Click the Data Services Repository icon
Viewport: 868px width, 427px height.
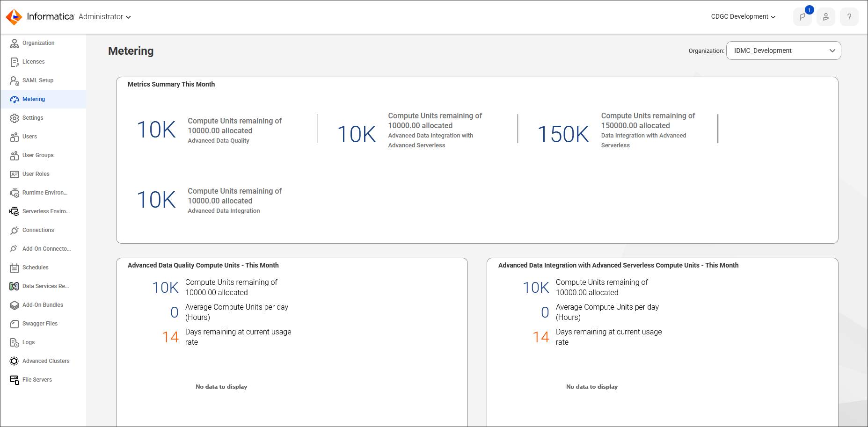[15, 286]
